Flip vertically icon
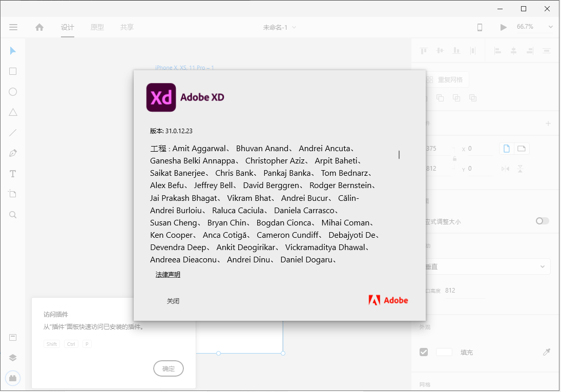561x392 pixels. pos(520,169)
